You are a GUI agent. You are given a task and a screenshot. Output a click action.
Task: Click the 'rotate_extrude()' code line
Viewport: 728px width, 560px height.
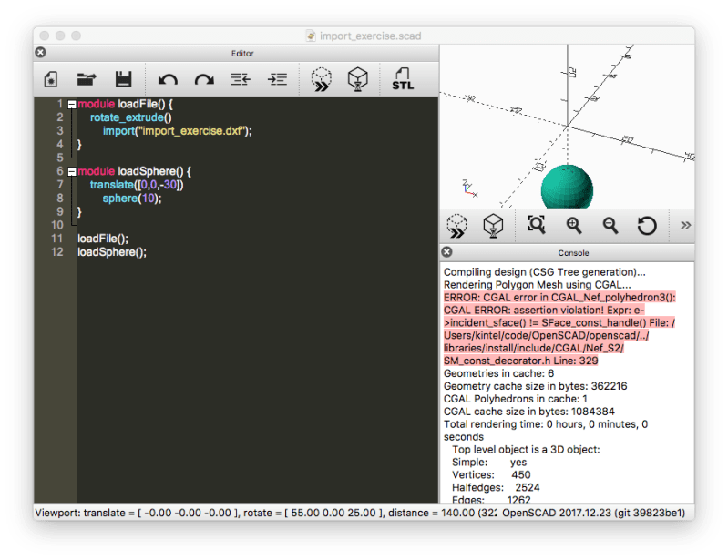(x=130, y=117)
